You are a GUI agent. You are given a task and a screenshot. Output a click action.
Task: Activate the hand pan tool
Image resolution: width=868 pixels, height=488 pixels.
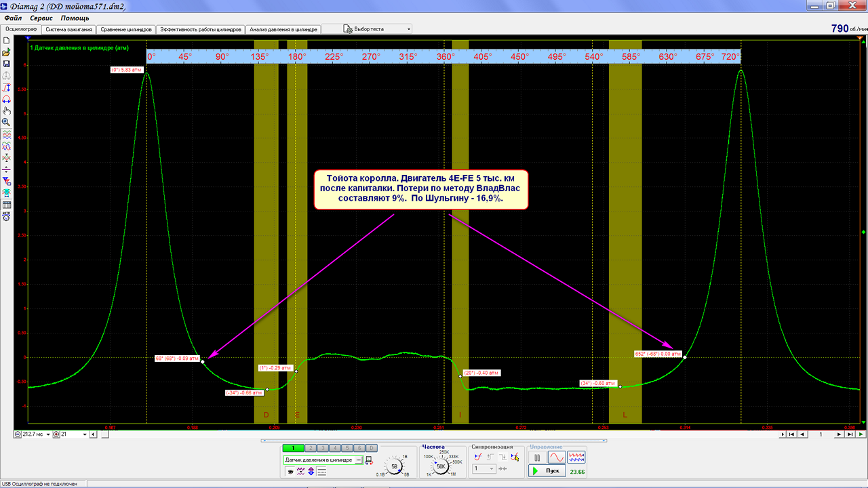pos(6,110)
